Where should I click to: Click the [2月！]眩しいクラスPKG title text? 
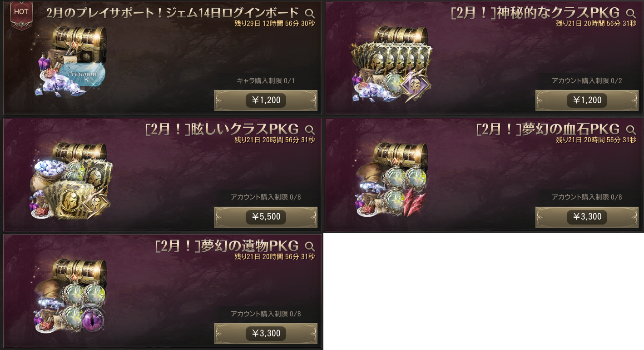click(x=222, y=129)
